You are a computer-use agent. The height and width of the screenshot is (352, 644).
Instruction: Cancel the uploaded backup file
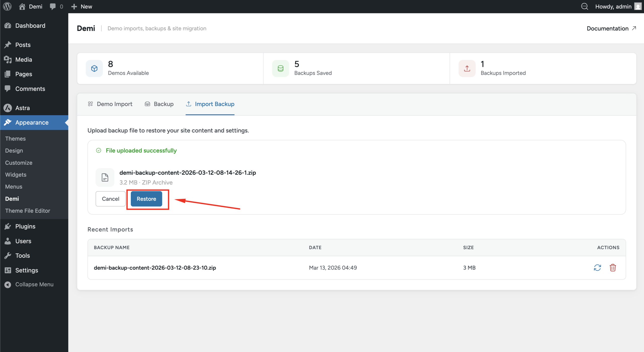[x=110, y=199]
